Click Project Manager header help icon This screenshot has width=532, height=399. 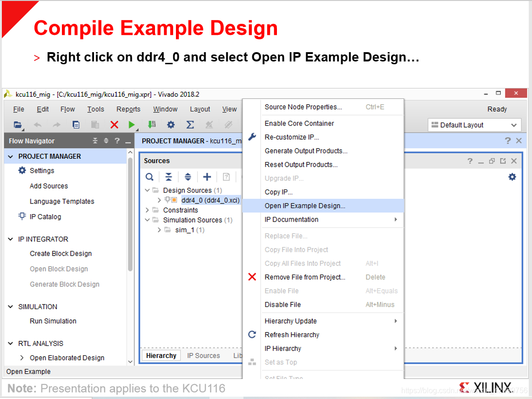point(508,141)
